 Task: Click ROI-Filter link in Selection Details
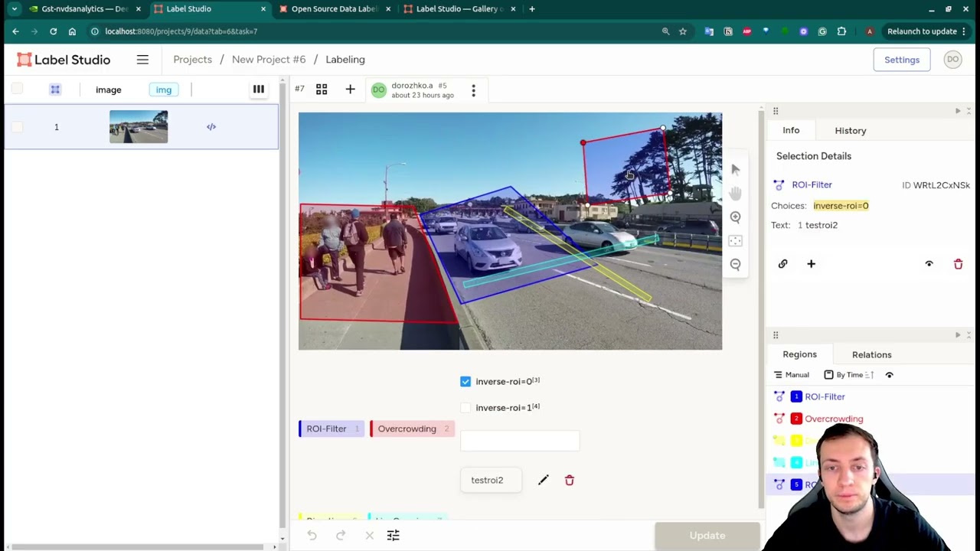click(x=812, y=184)
